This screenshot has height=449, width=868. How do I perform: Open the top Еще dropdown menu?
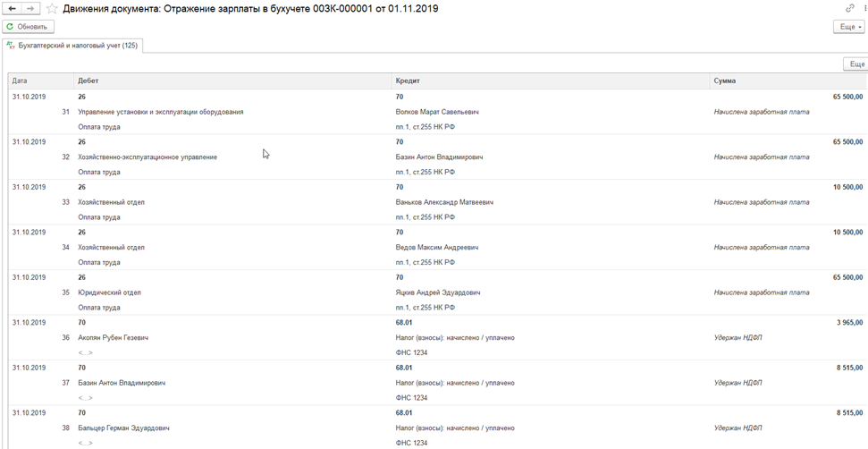click(x=849, y=27)
